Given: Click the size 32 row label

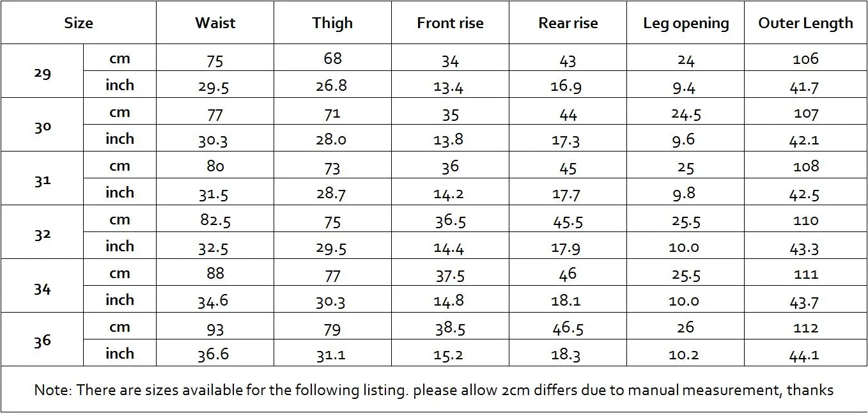Looking at the screenshot, I should tap(42, 233).
